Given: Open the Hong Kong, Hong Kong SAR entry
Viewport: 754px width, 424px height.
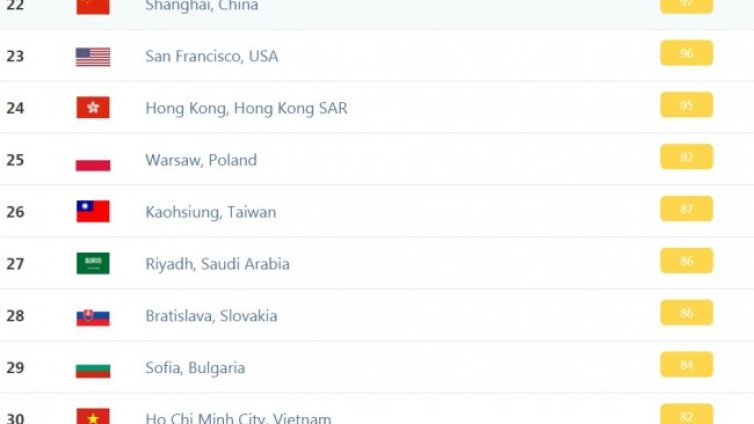Looking at the screenshot, I should pos(246,108).
